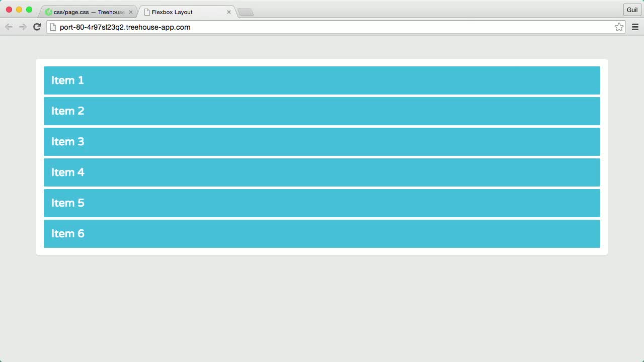Click the Item 5 box
Viewport: 644px width, 362px height.
tap(322, 203)
